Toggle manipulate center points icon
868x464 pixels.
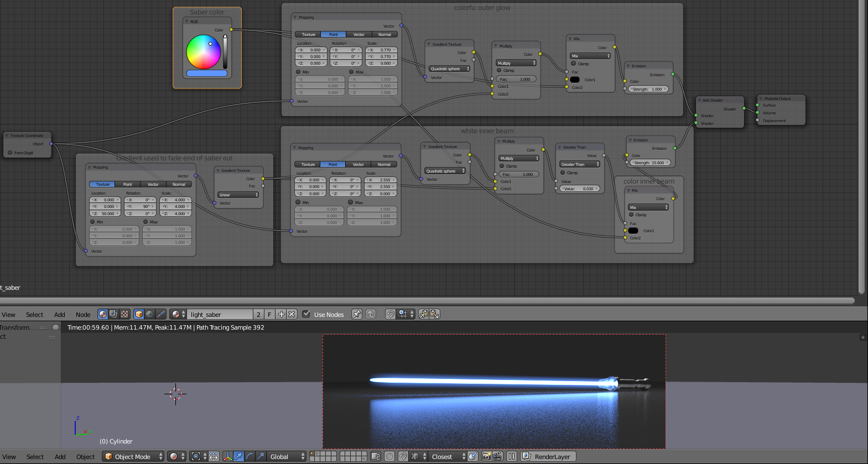(214, 456)
